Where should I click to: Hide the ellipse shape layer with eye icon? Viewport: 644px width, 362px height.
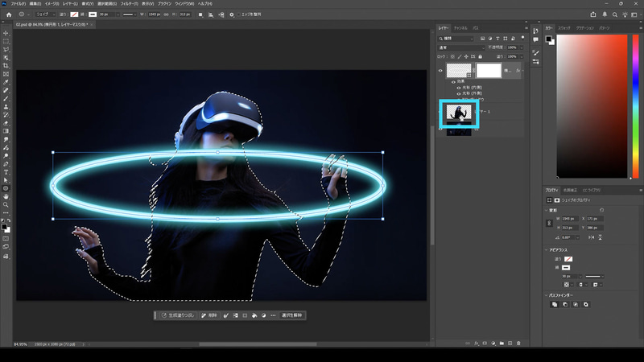440,71
